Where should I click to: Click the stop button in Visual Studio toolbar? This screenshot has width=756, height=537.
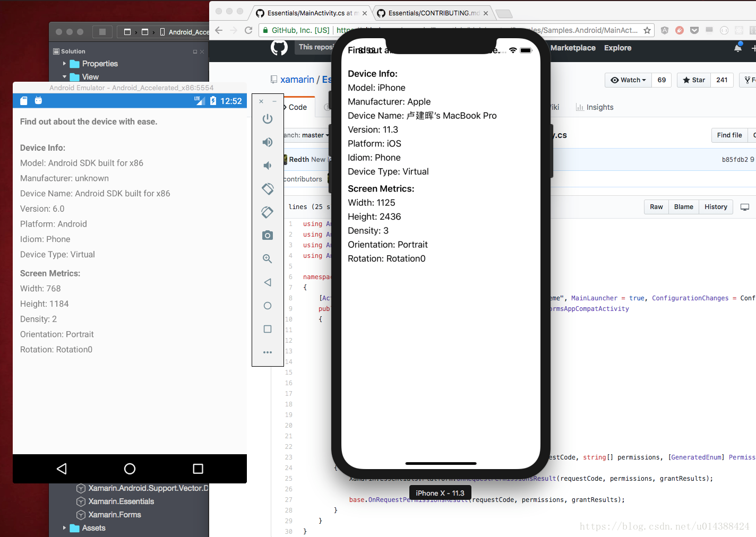point(102,32)
